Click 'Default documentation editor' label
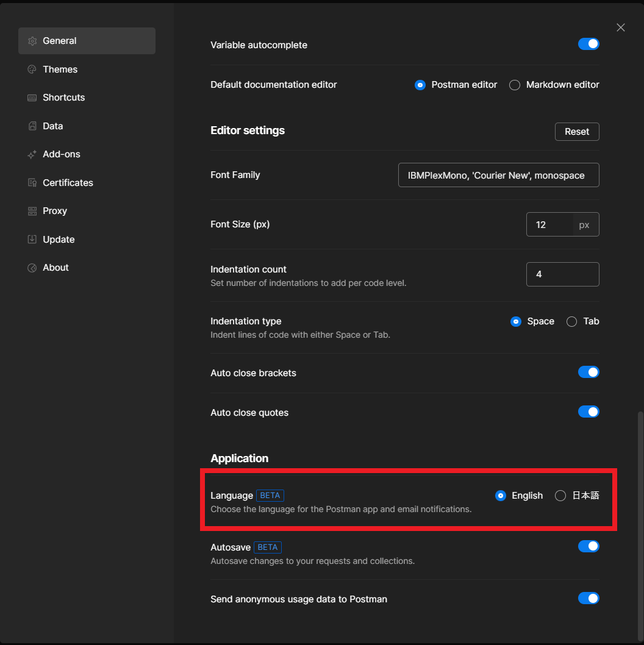This screenshot has height=645, width=644. [x=274, y=85]
